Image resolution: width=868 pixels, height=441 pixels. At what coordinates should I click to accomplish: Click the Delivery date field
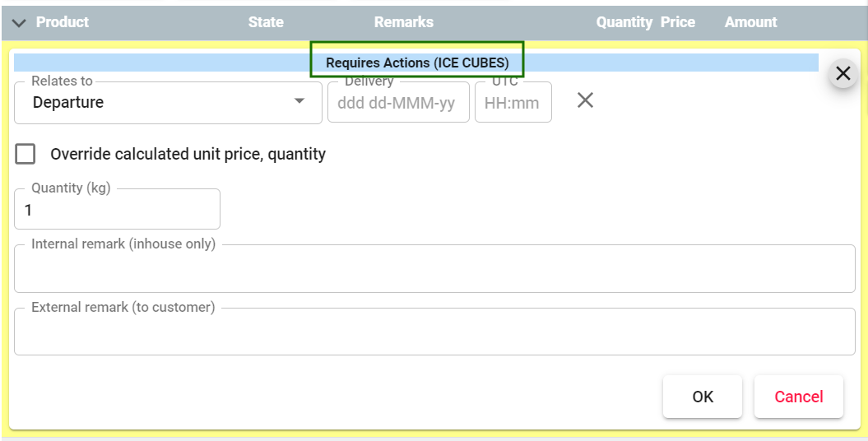(398, 102)
